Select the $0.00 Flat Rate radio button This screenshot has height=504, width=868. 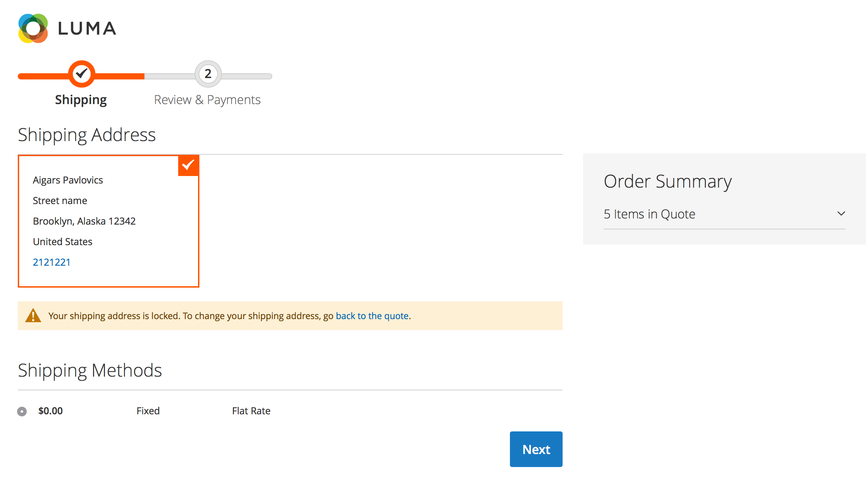point(22,412)
